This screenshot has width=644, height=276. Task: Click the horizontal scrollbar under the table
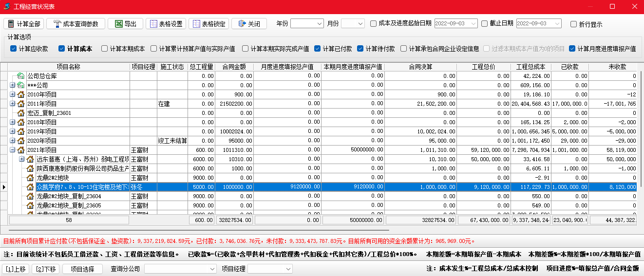click(x=195, y=230)
